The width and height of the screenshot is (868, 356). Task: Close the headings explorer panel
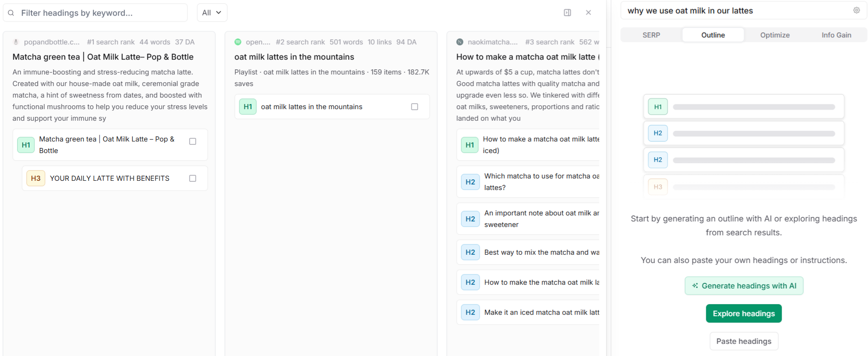click(x=588, y=12)
